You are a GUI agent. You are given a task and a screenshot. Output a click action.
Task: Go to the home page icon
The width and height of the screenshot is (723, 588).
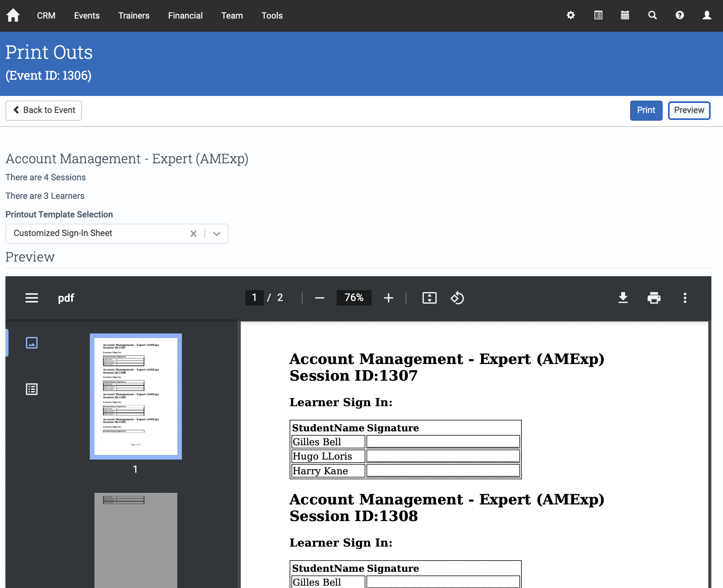click(x=13, y=15)
